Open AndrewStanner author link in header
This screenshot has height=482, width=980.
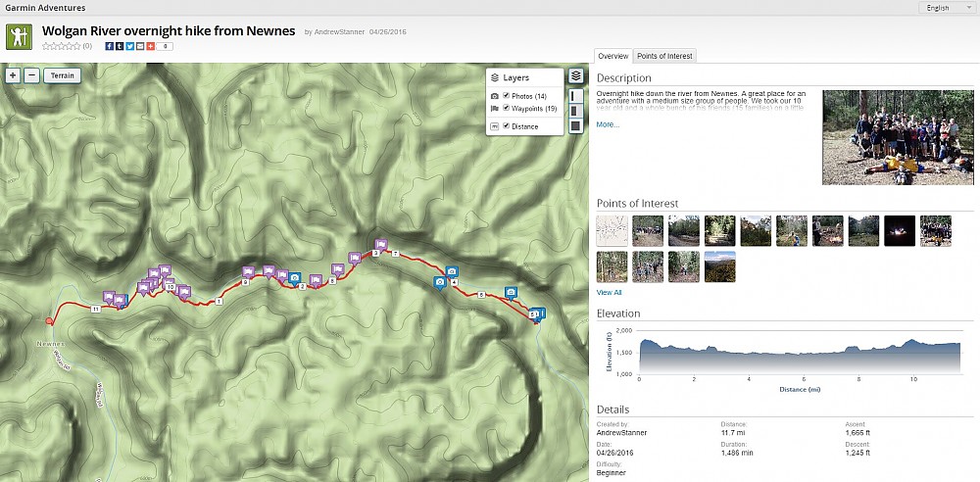click(339, 32)
